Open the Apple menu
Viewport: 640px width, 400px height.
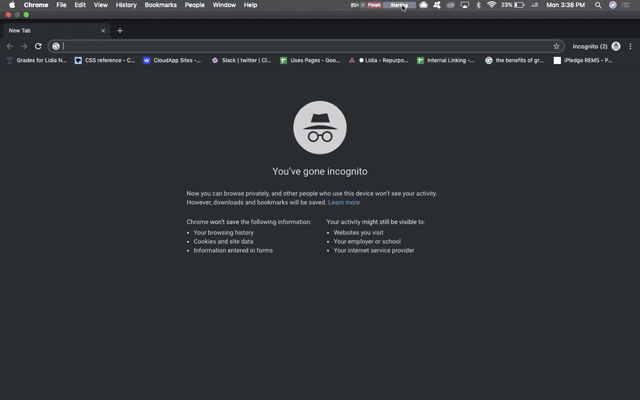11,5
